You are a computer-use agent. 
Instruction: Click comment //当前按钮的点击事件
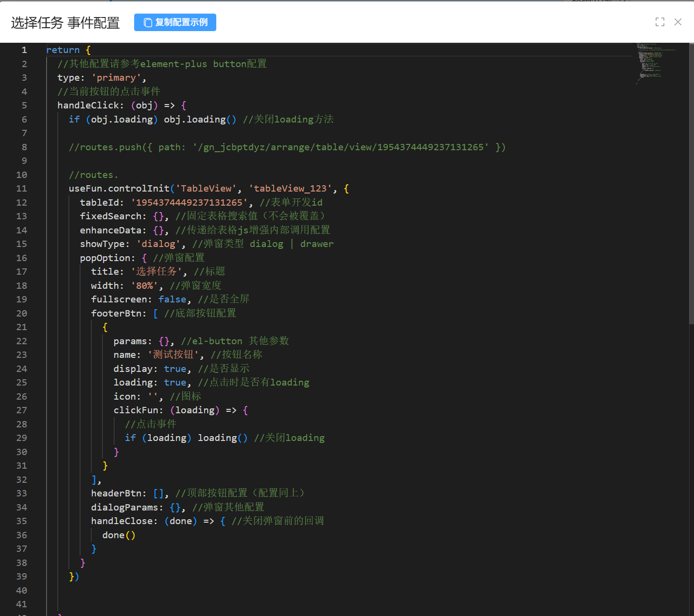109,91
